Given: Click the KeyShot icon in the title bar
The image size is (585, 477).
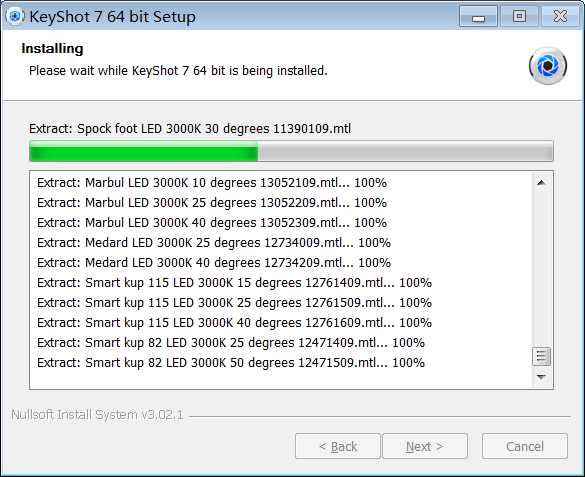Looking at the screenshot, I should [15, 16].
